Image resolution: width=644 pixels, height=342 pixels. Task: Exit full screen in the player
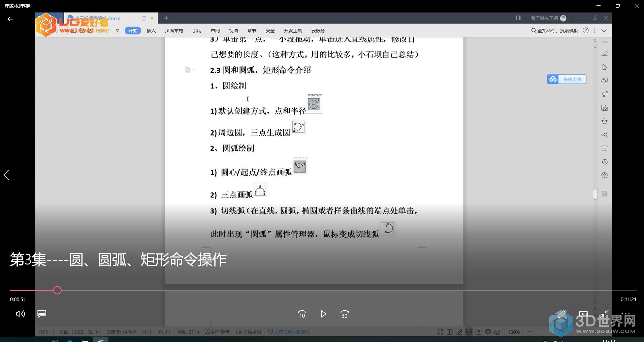pyautogui.click(x=605, y=314)
